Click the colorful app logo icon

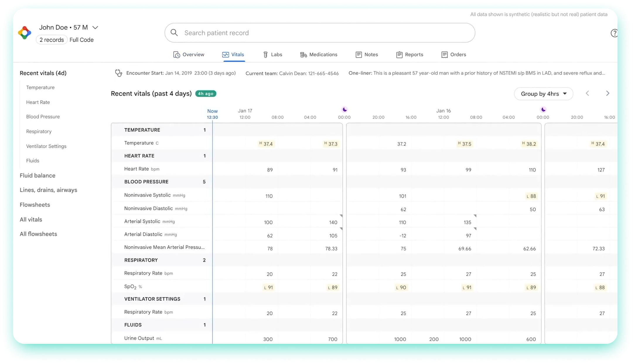click(25, 33)
